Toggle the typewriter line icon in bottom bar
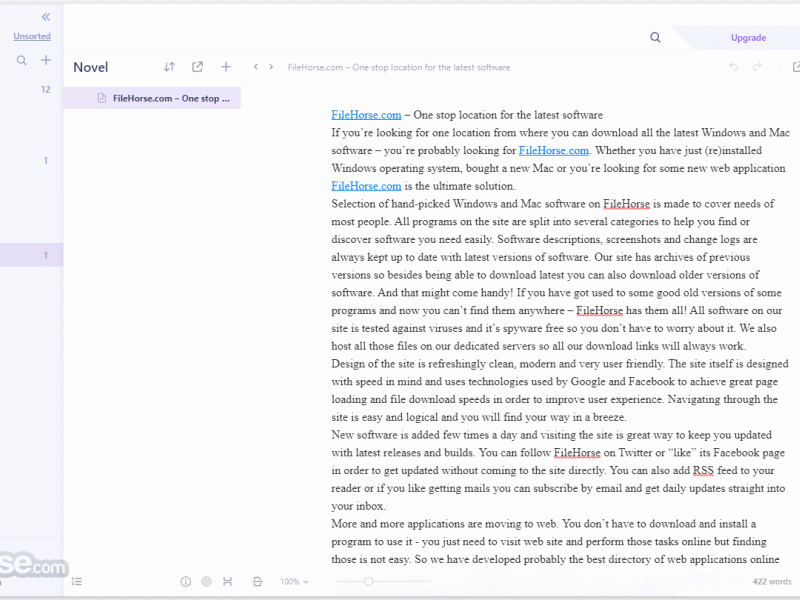 click(257, 582)
